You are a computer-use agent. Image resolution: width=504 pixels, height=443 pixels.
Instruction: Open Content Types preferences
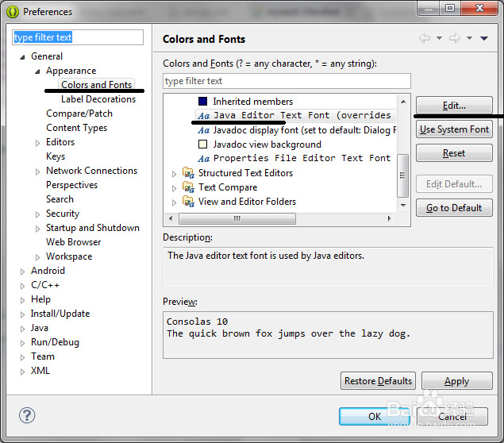point(76,128)
